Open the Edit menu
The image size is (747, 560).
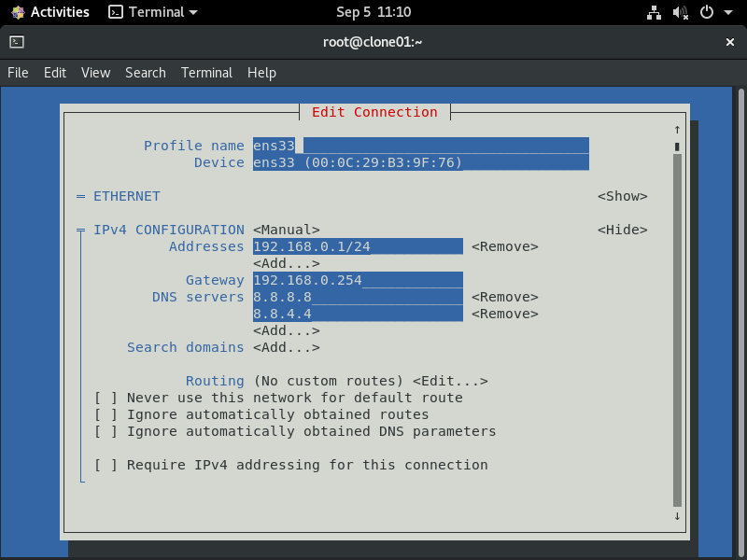pos(55,73)
